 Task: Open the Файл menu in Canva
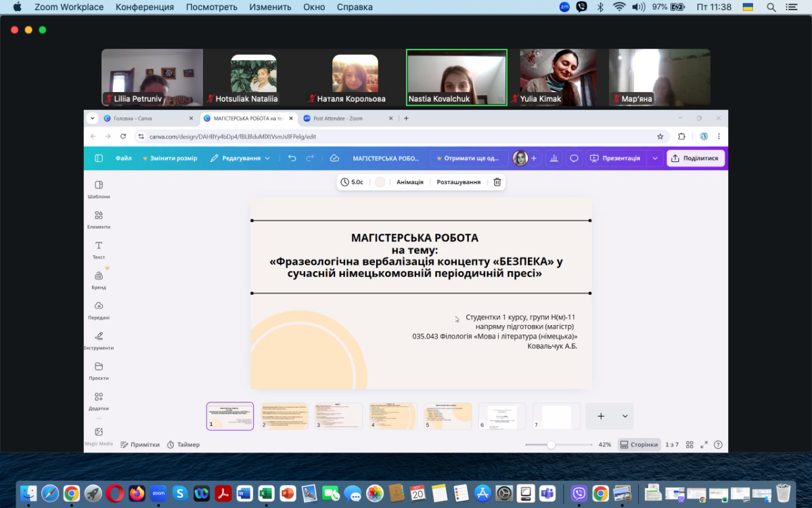[123, 158]
